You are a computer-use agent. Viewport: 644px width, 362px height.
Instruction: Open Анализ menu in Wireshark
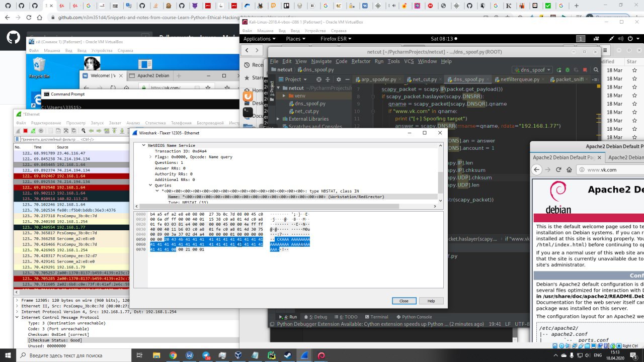coord(133,123)
